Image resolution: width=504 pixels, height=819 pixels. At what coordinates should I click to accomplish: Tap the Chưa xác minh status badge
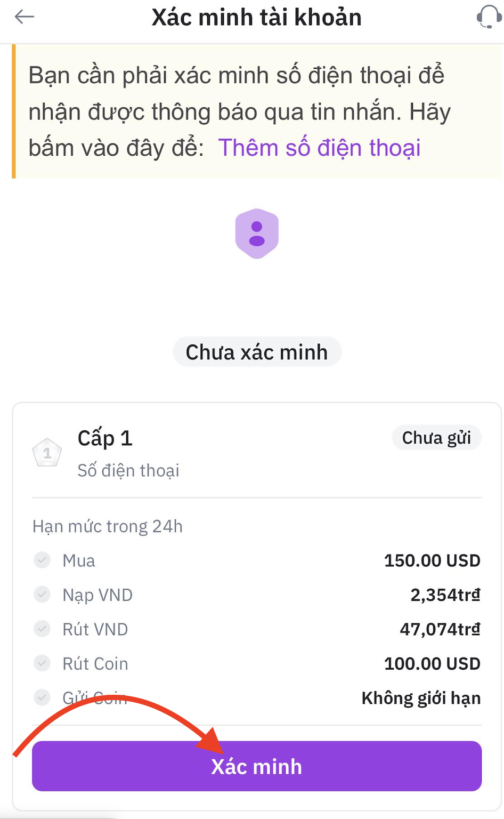(x=257, y=352)
